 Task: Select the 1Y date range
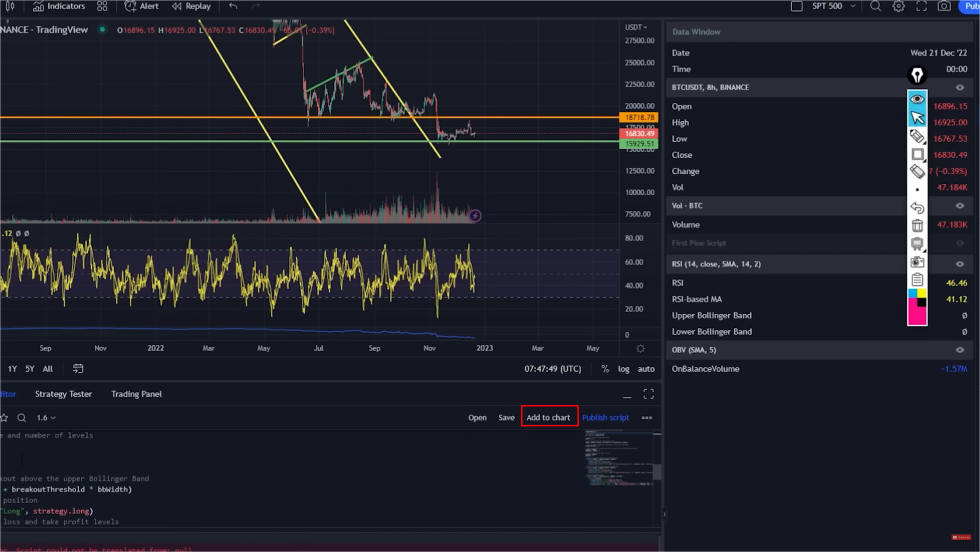(x=12, y=369)
